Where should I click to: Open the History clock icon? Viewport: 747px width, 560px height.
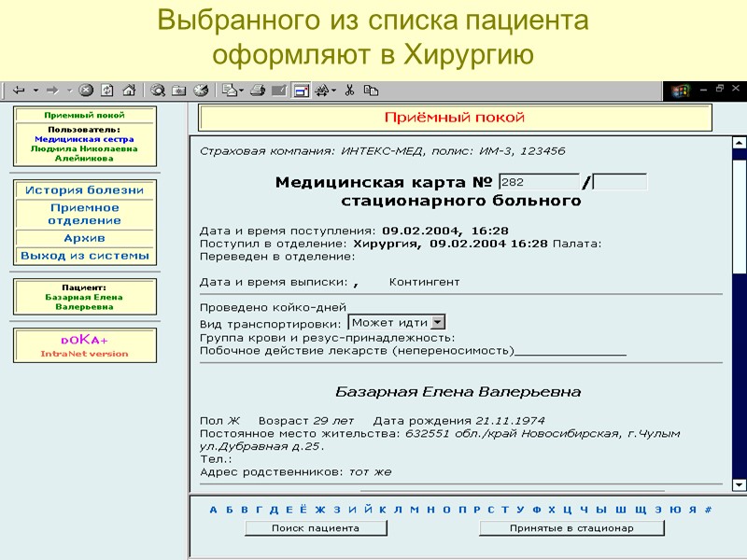(x=201, y=90)
